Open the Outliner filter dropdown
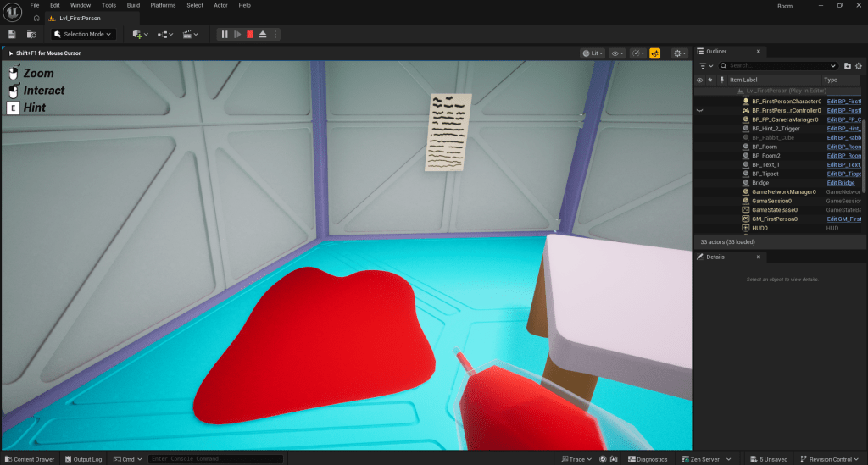 pyautogui.click(x=704, y=65)
